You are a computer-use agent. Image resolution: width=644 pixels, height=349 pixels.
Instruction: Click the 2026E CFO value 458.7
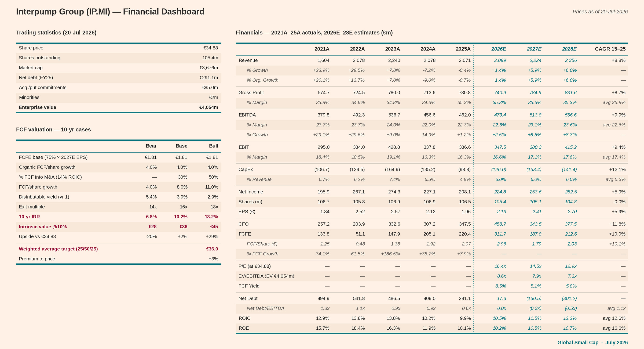500,224
